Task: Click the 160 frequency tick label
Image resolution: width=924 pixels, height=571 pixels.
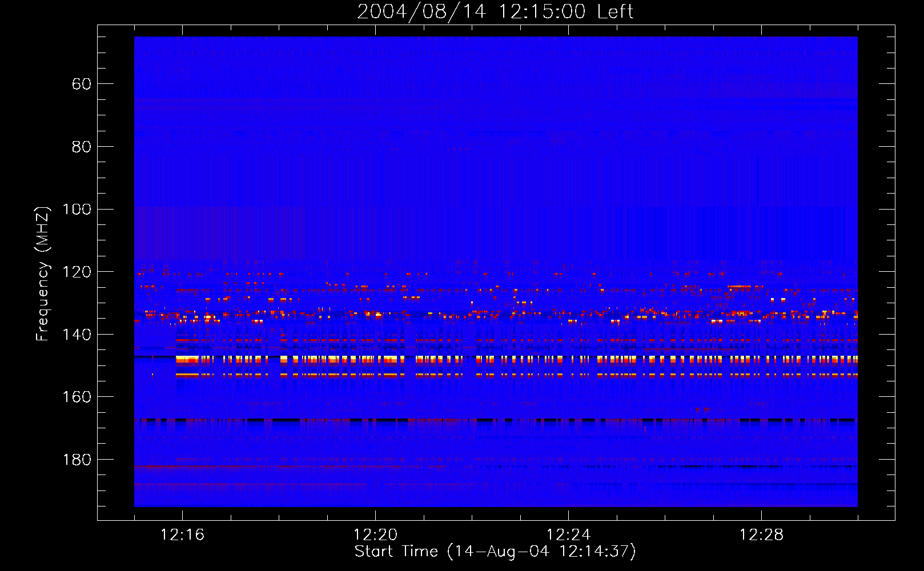Action: pyautogui.click(x=77, y=397)
